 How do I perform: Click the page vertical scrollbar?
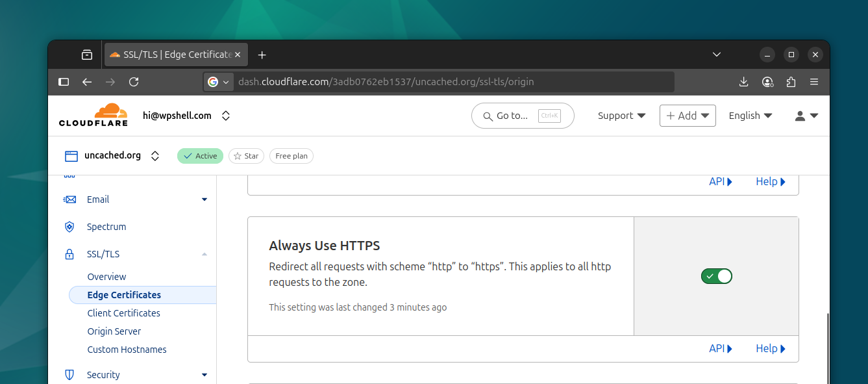827,348
